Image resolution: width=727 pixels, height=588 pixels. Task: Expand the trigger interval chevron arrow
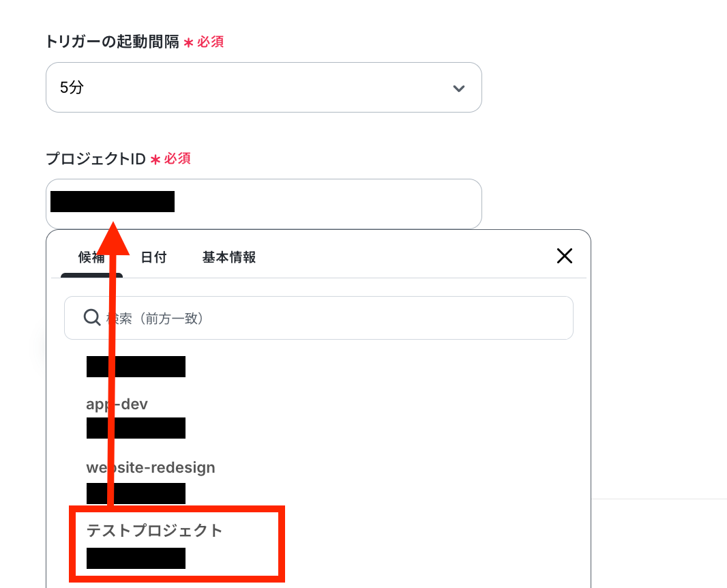458,88
